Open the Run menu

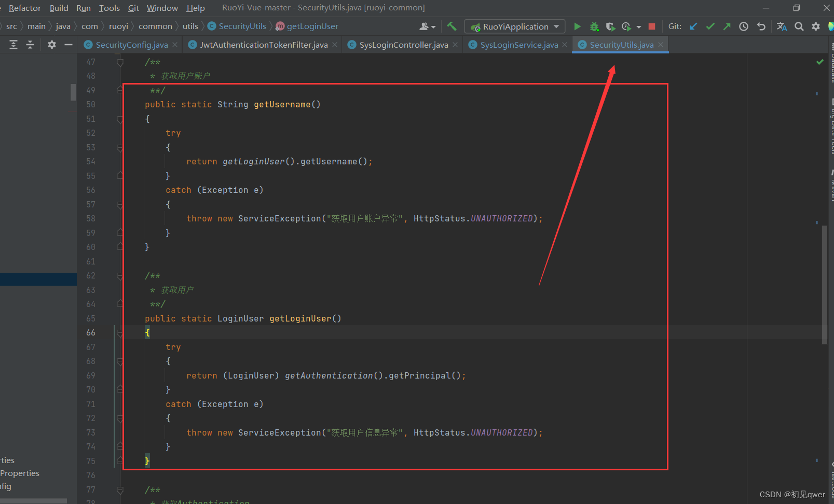pyautogui.click(x=83, y=8)
